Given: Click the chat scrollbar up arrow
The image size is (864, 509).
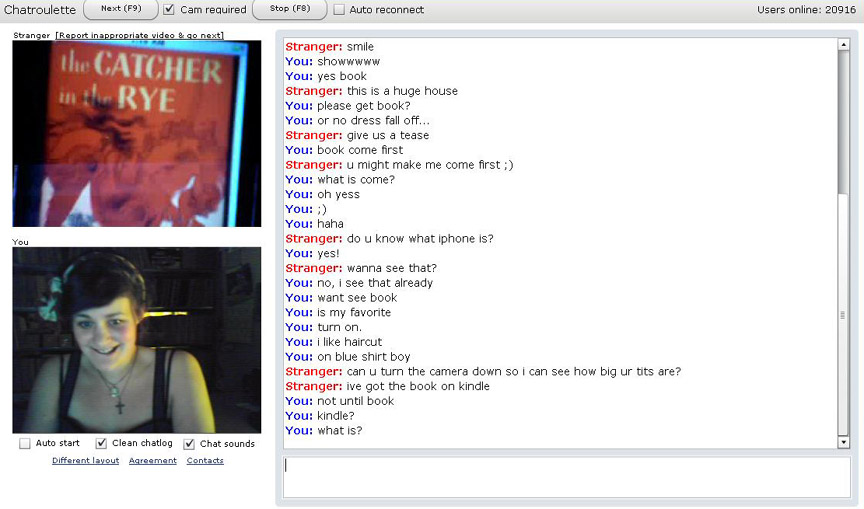Looking at the screenshot, I should click(843, 44).
